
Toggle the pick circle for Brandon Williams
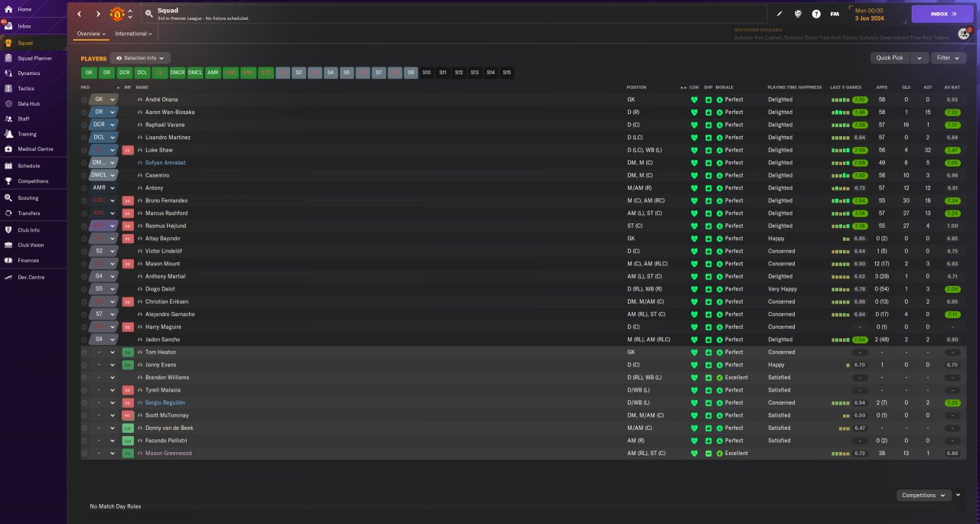point(84,377)
